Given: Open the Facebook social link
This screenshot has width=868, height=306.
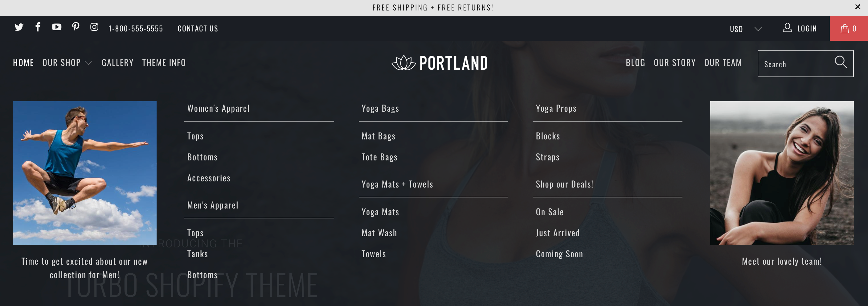Looking at the screenshot, I should click(x=38, y=27).
